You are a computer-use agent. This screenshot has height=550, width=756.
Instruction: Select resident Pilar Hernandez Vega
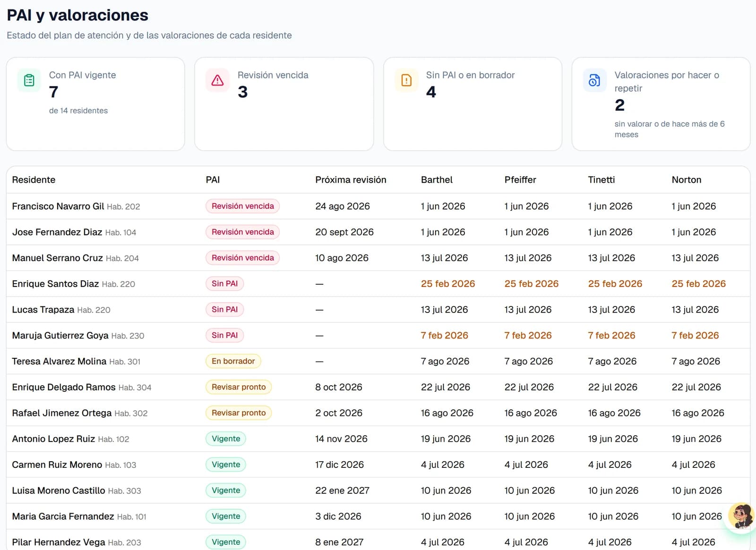[x=59, y=542]
